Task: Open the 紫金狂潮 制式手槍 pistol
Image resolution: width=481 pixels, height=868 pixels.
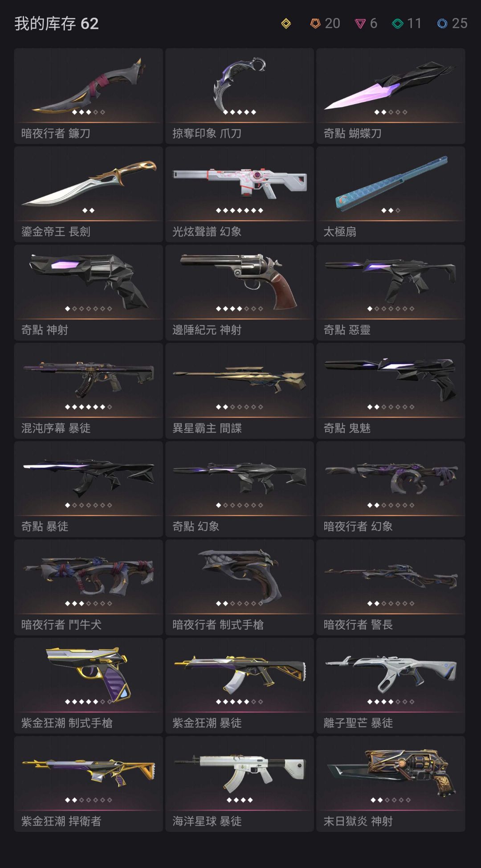Action: [x=89, y=686]
